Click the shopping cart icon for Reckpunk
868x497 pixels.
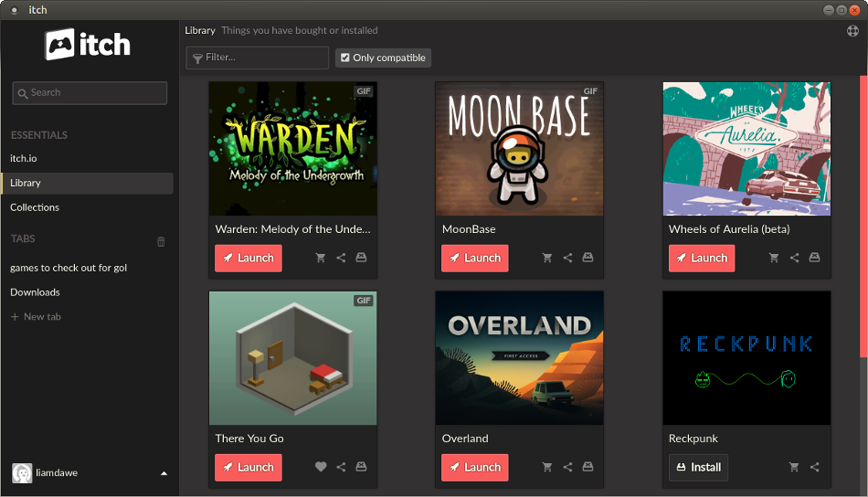click(794, 467)
